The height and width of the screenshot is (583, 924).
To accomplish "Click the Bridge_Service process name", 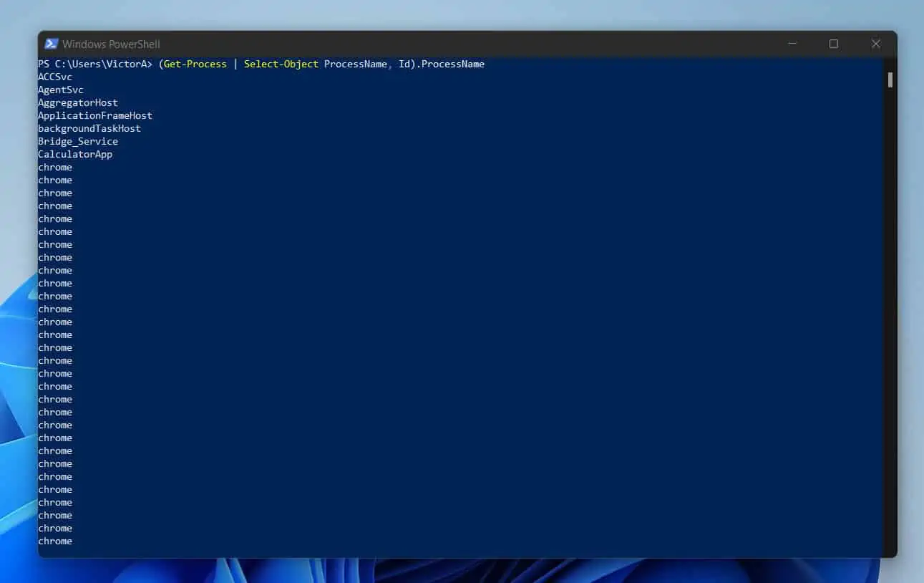I will 78,142.
